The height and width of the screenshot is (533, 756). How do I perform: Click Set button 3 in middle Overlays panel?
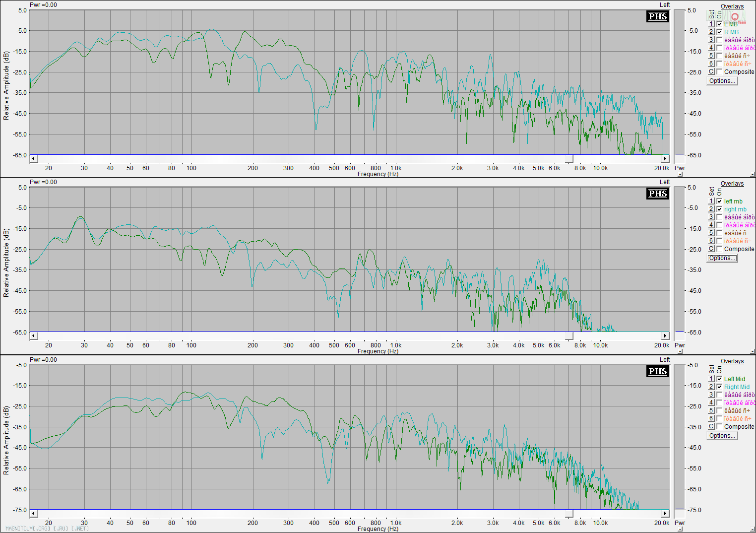click(x=711, y=217)
